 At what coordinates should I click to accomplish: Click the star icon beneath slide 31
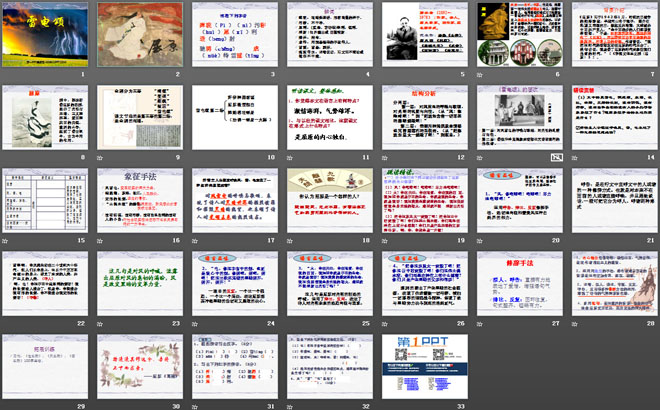pos(193,406)
